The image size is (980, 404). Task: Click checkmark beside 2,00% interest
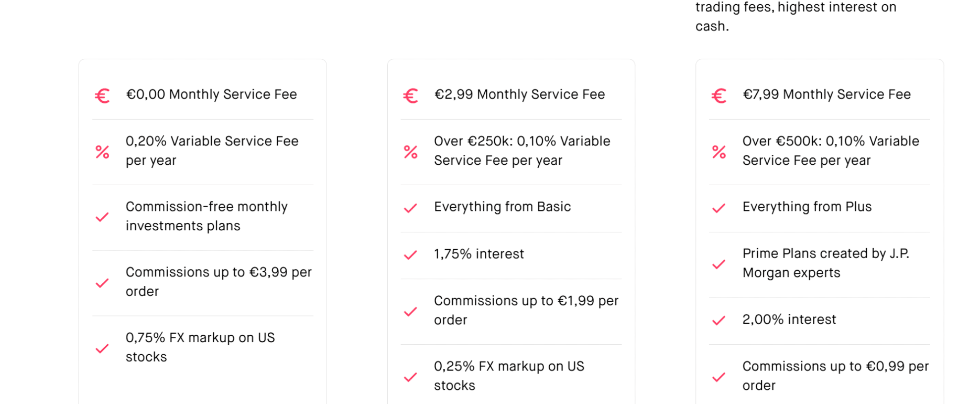pyautogui.click(x=719, y=320)
